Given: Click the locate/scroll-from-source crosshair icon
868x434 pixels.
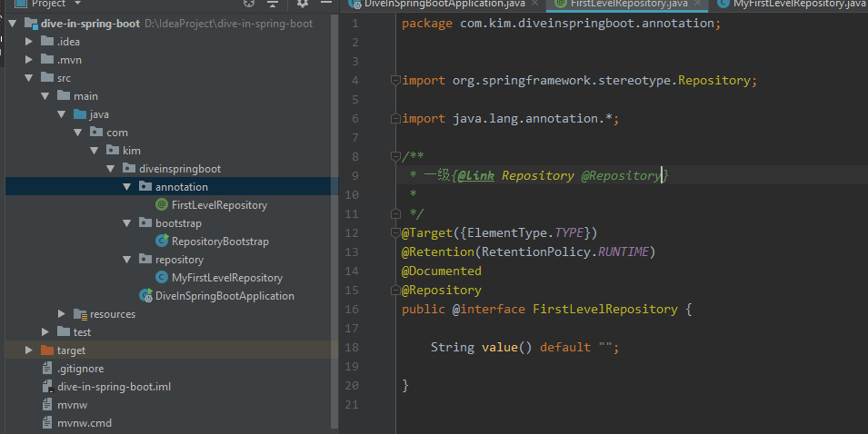Looking at the screenshot, I should [249, 4].
